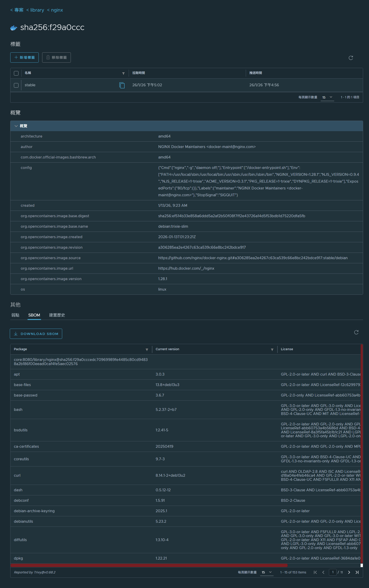Filter tags by name

point(123,73)
